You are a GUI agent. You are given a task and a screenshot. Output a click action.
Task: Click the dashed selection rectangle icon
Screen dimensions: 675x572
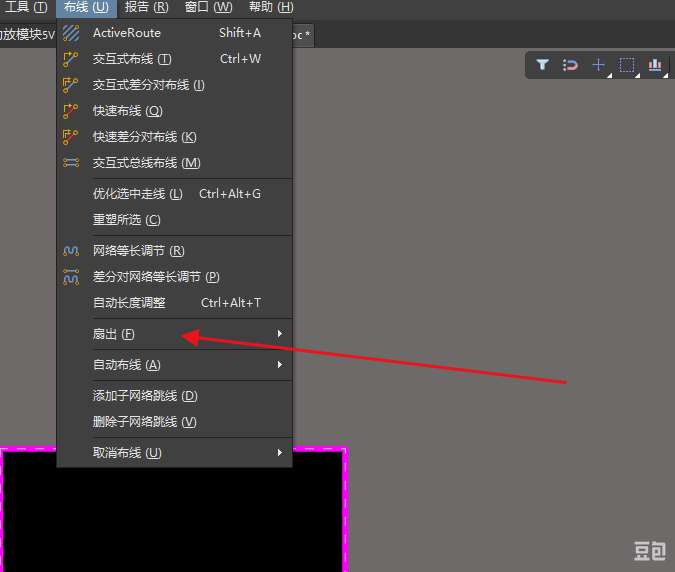627,65
